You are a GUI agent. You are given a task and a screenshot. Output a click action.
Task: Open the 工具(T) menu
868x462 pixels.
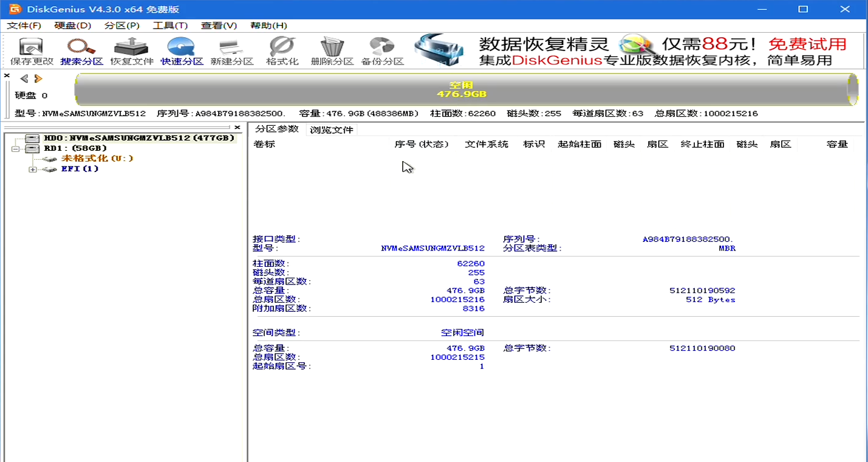(170, 26)
